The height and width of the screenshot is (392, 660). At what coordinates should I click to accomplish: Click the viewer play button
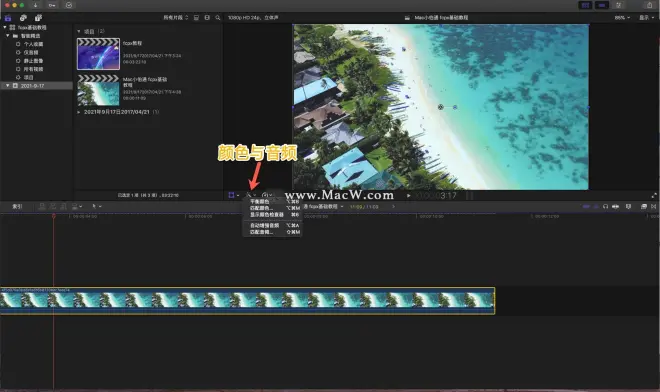coord(408,196)
